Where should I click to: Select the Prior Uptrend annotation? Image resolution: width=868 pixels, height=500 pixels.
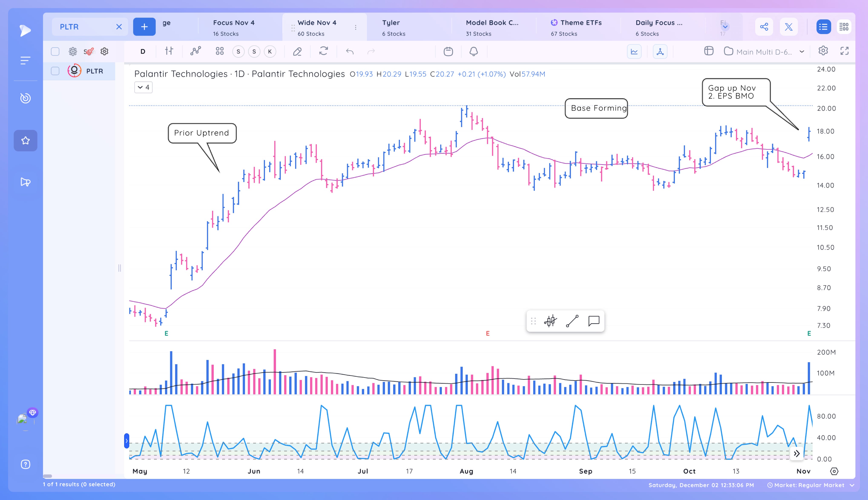click(x=202, y=133)
